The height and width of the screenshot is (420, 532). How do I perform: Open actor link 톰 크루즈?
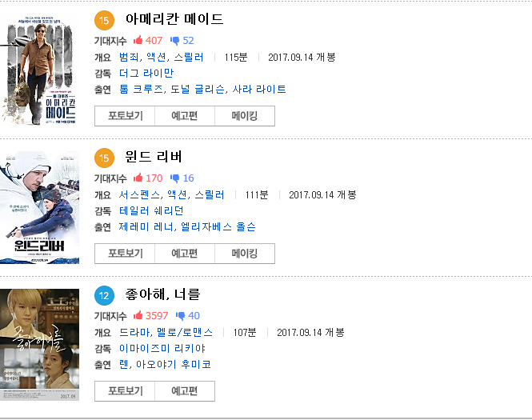pos(141,90)
